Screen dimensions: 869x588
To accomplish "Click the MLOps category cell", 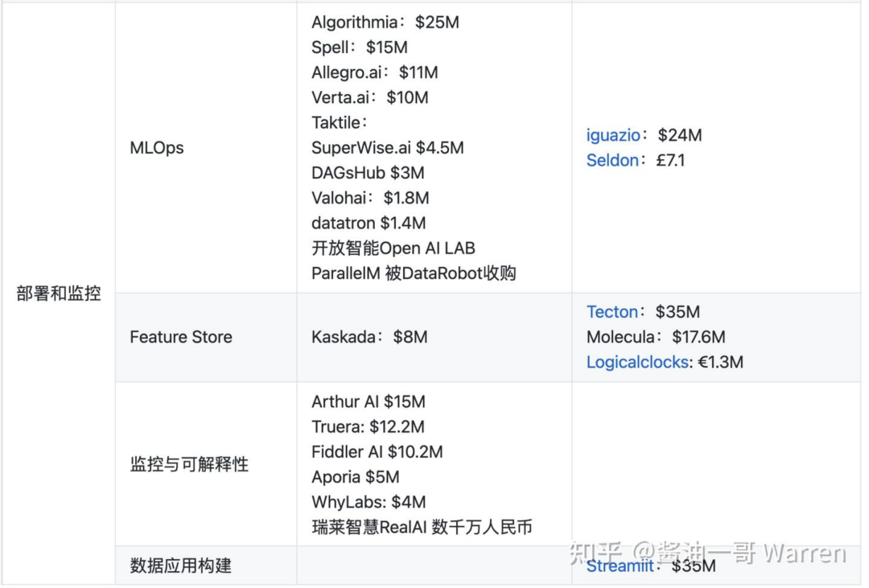I will pyautogui.click(x=157, y=148).
